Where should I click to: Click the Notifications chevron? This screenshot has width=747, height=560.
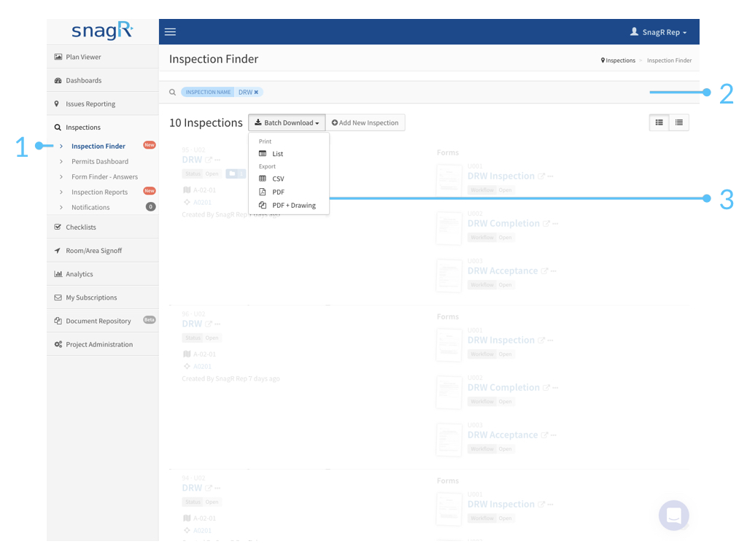(61, 207)
